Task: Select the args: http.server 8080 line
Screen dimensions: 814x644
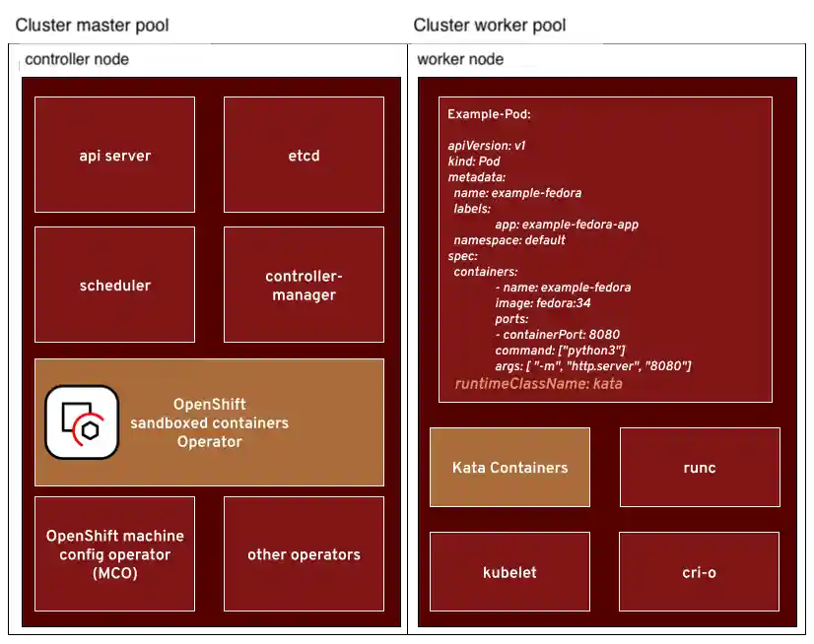Action: click(x=593, y=366)
